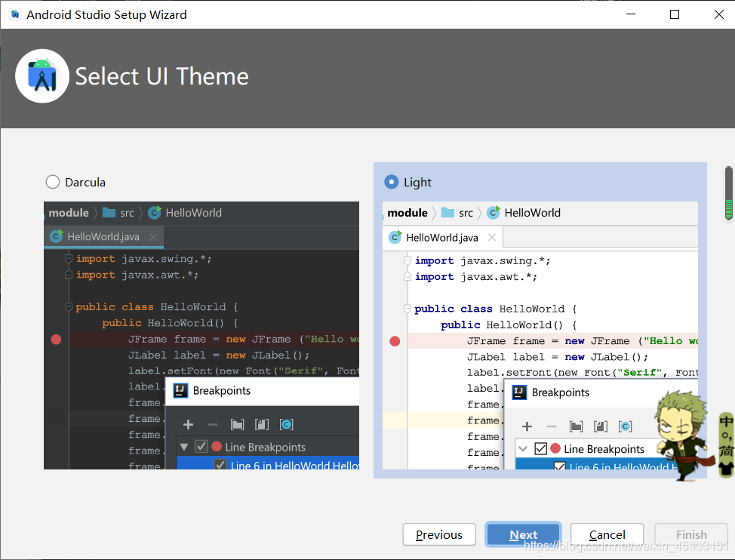Click group-by-class icon in Light Breakpoints toolbar

[x=626, y=426]
